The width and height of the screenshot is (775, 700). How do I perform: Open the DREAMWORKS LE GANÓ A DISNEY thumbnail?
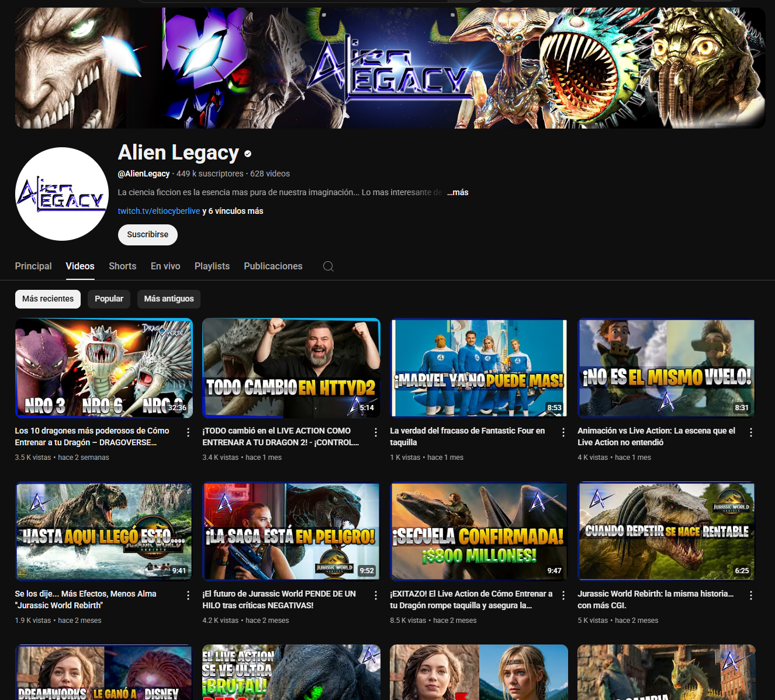tap(104, 672)
